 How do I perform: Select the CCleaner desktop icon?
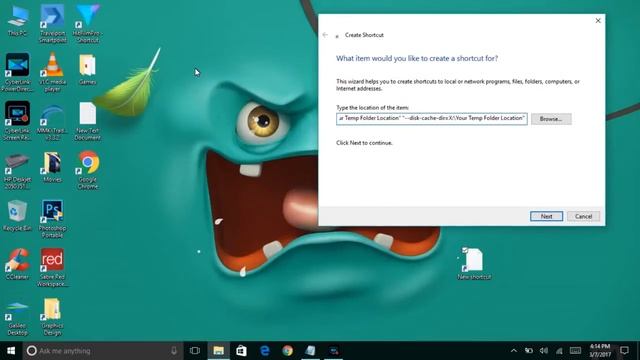[x=18, y=264]
